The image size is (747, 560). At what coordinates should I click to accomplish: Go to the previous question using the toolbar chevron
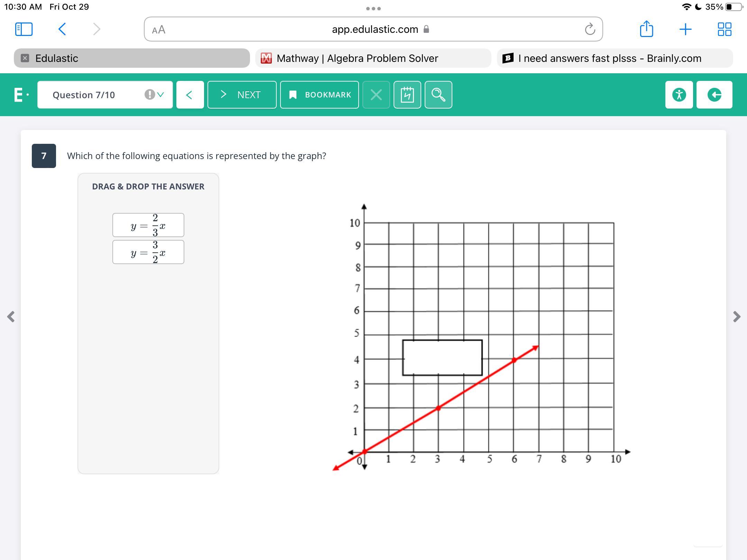pos(190,95)
